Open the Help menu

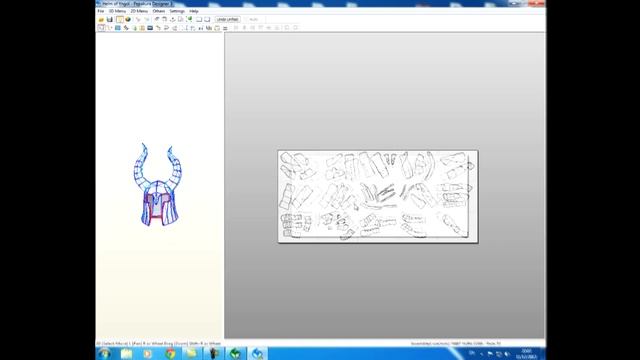coord(193,11)
